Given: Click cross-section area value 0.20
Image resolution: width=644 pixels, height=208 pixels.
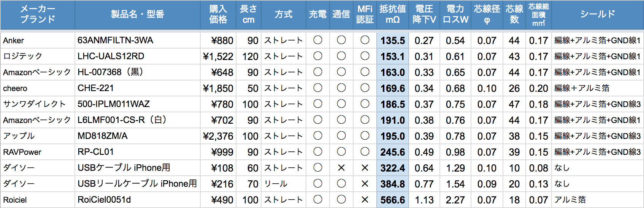Looking at the screenshot, I should tap(539, 88).
